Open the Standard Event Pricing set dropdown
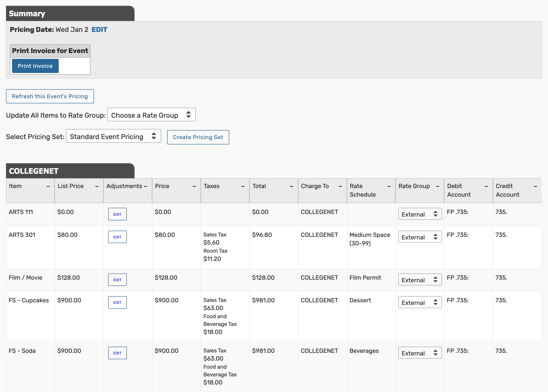Image resolution: width=548 pixels, height=392 pixels. (x=113, y=136)
